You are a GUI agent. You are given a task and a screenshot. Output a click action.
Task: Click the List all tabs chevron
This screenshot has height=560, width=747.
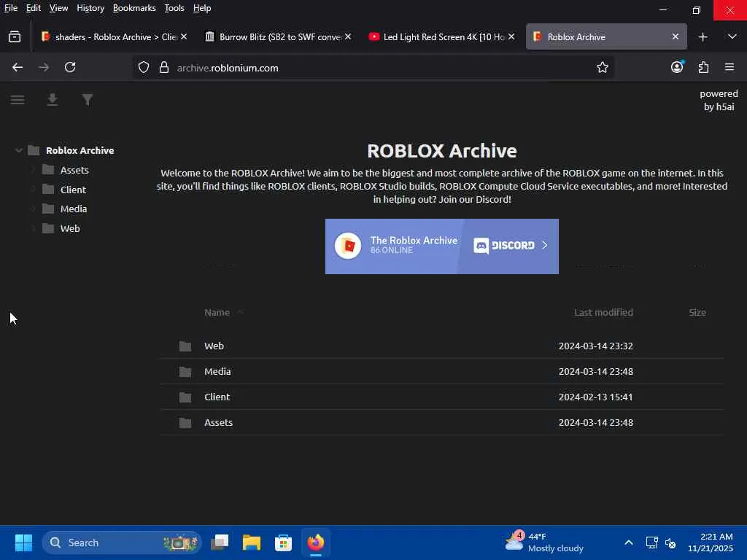[x=732, y=36]
